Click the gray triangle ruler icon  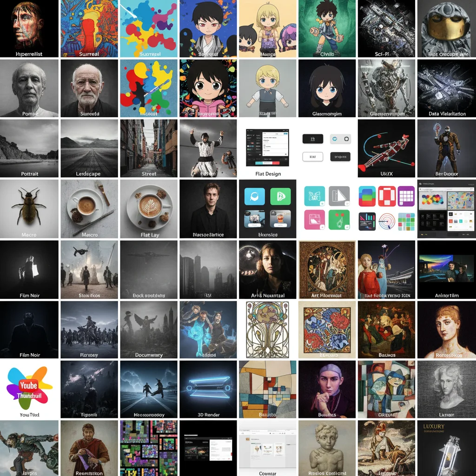pos(339,196)
